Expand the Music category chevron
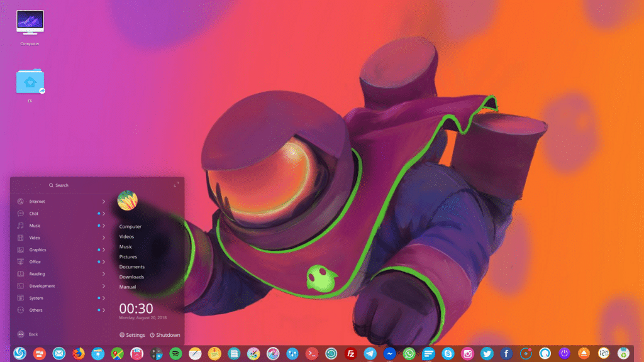This screenshot has width=644, height=362. tap(104, 226)
